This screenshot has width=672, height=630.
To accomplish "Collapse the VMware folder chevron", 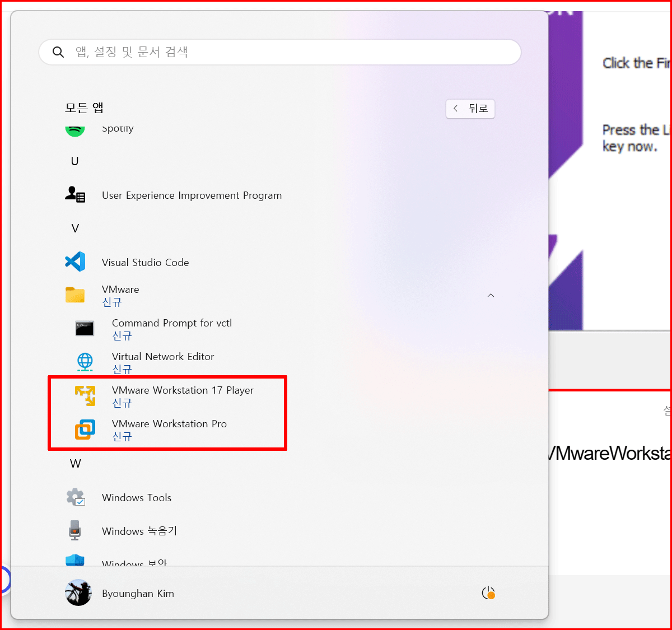I will pyautogui.click(x=491, y=295).
